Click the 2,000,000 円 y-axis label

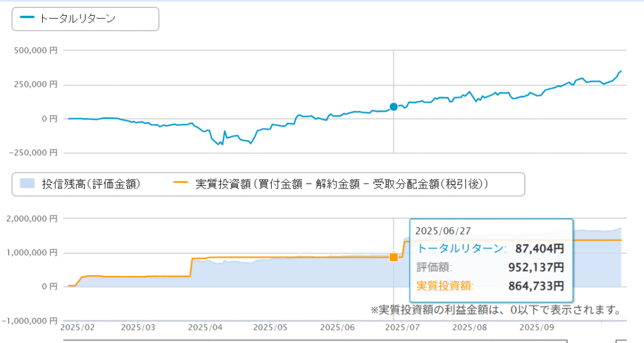click(x=31, y=219)
